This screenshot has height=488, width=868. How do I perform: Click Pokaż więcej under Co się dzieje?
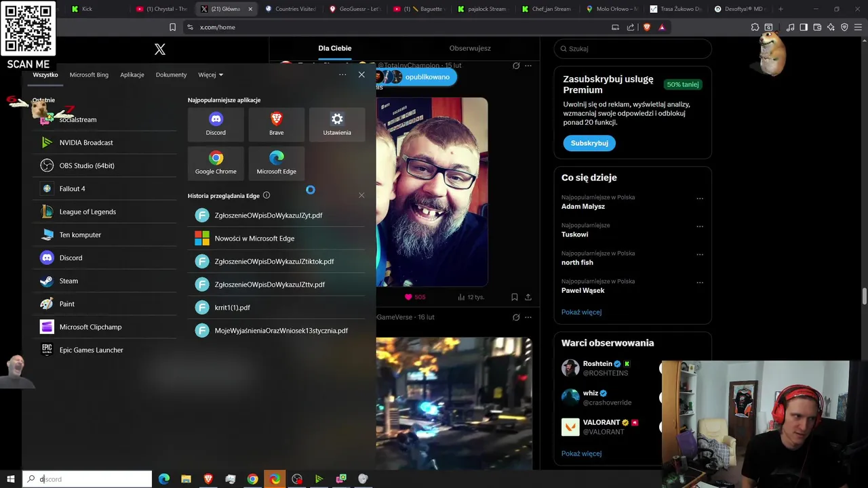pos(581,312)
